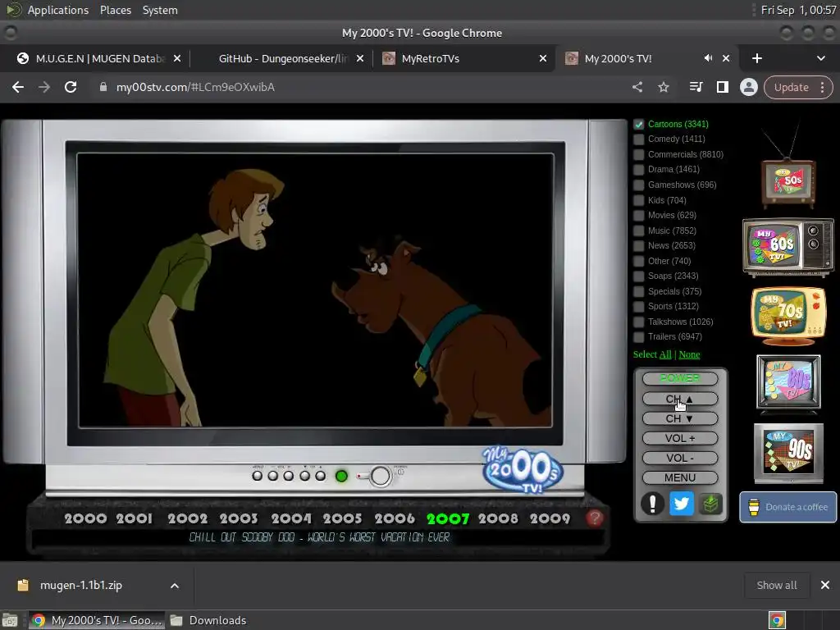Click the coffee cup Donate a coffee button
Viewport: 840px width, 630px height.
[x=788, y=507]
